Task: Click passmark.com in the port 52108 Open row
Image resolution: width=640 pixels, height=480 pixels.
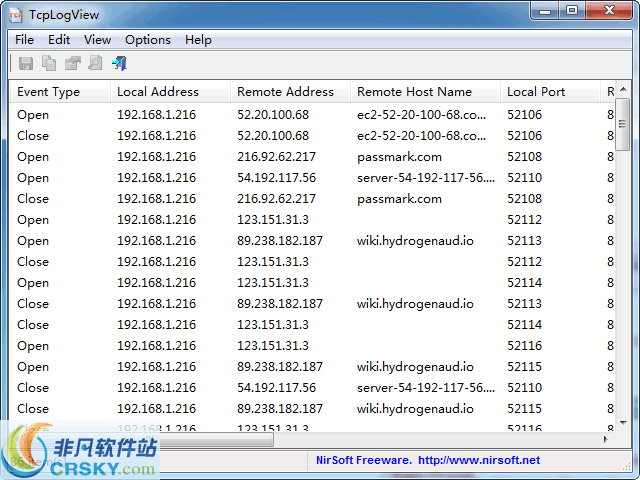Action: pos(399,157)
